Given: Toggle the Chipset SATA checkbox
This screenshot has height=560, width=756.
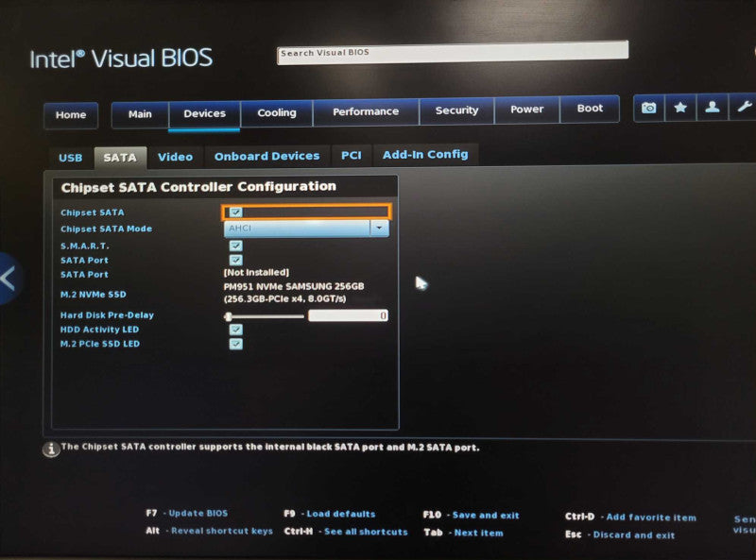Looking at the screenshot, I should [235, 212].
